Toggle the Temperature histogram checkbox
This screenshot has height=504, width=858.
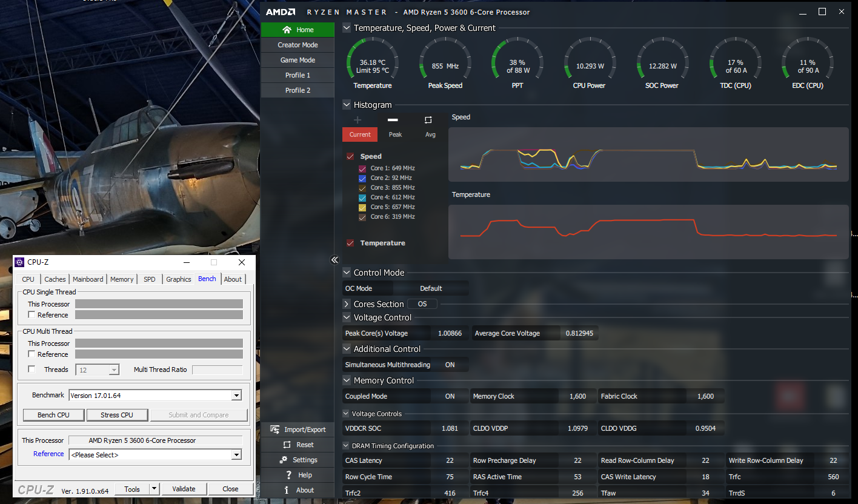point(350,243)
